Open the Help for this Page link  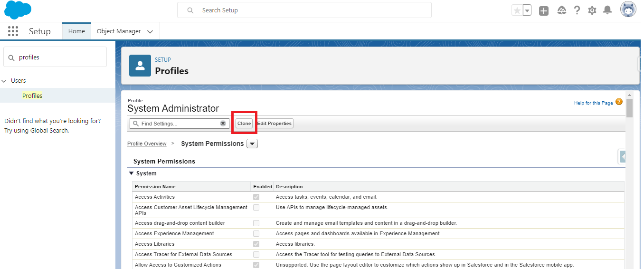[593, 103]
